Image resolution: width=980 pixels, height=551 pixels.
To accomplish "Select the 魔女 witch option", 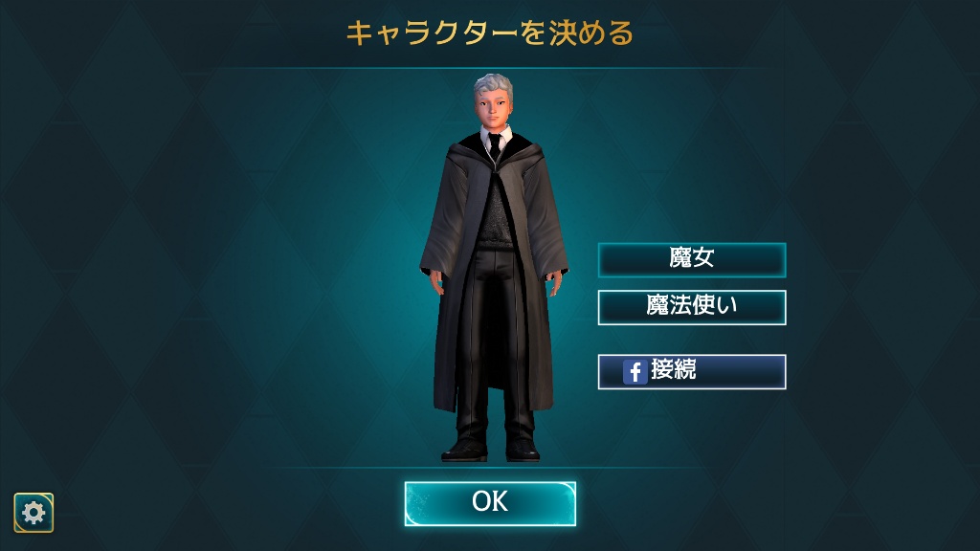I will tap(692, 260).
